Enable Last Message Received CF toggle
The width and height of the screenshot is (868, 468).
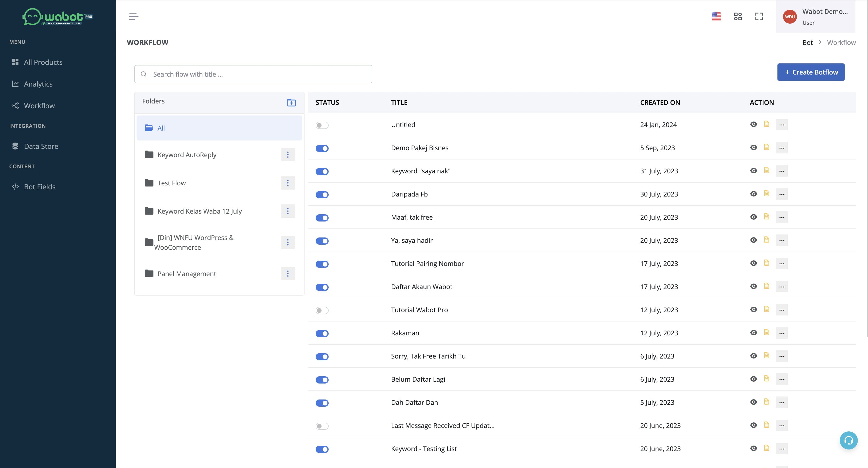click(x=322, y=426)
